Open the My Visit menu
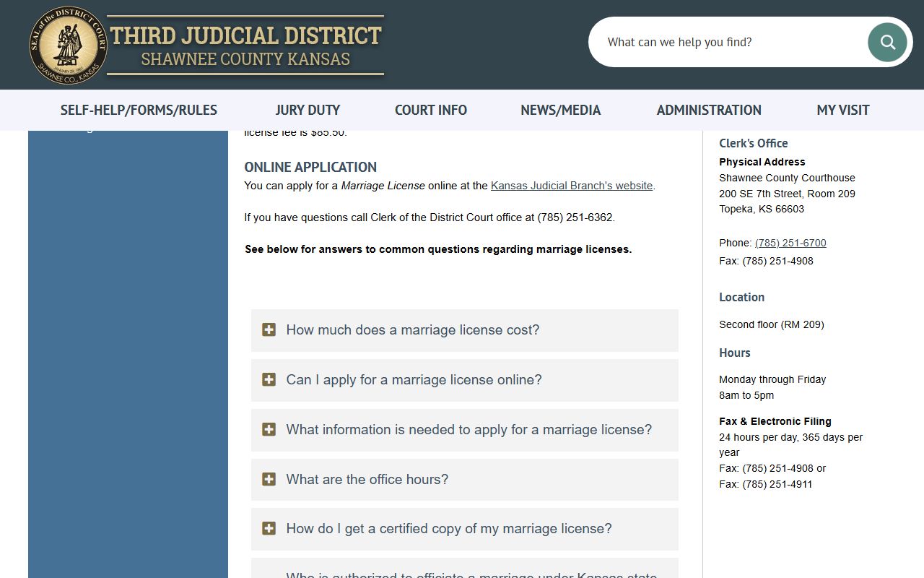 843,110
